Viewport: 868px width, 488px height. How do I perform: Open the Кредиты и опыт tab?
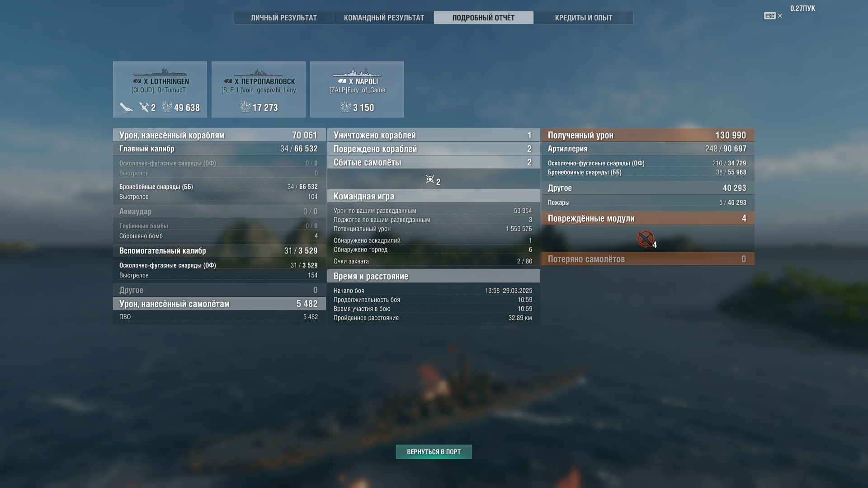[x=584, y=18]
